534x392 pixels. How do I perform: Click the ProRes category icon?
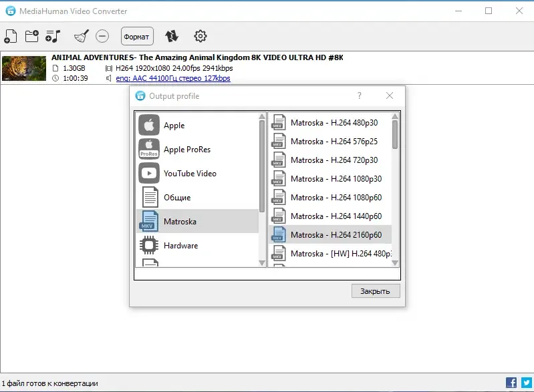click(x=149, y=149)
